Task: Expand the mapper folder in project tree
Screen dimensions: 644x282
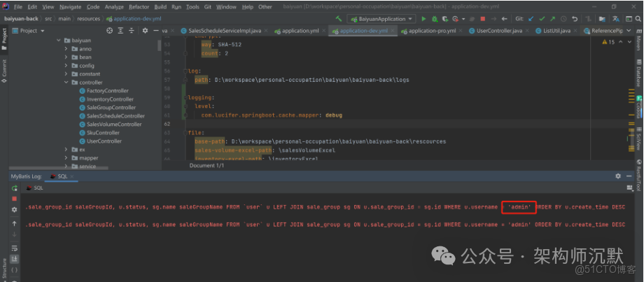Action: click(x=66, y=158)
